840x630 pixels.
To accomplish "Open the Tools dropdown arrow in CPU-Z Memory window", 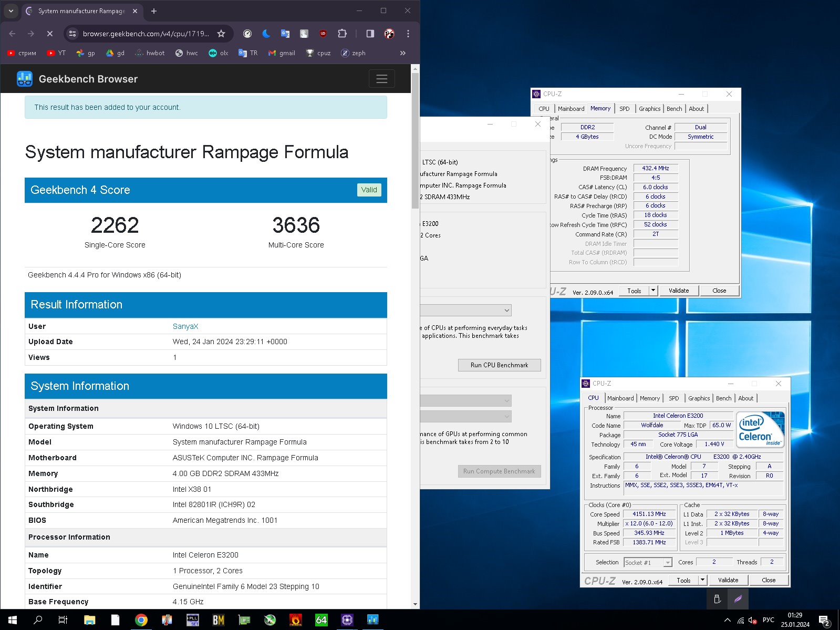I will 653,291.
